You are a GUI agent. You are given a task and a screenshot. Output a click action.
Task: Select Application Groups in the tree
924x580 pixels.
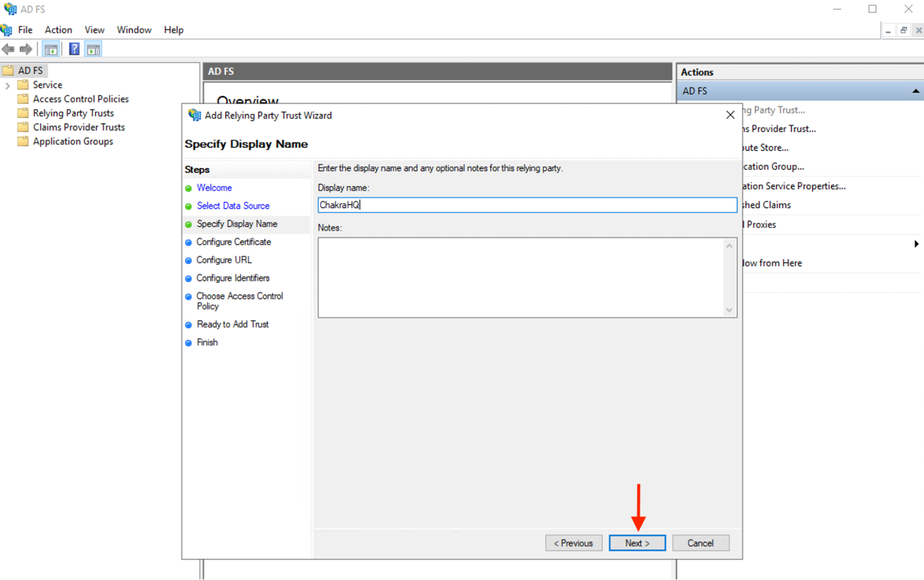coord(73,141)
